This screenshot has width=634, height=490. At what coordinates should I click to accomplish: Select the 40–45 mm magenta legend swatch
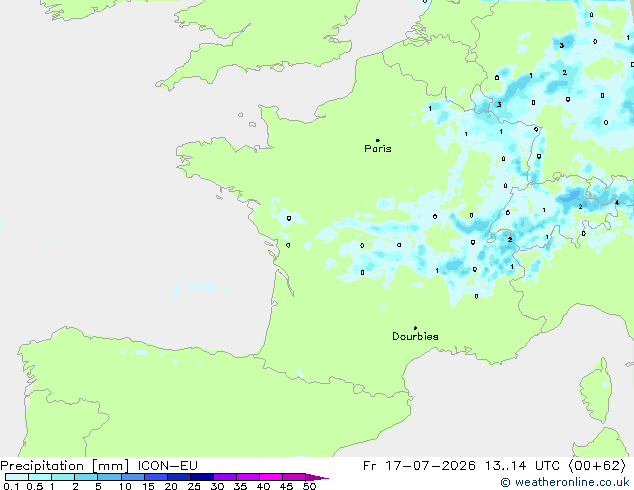click(x=271, y=477)
